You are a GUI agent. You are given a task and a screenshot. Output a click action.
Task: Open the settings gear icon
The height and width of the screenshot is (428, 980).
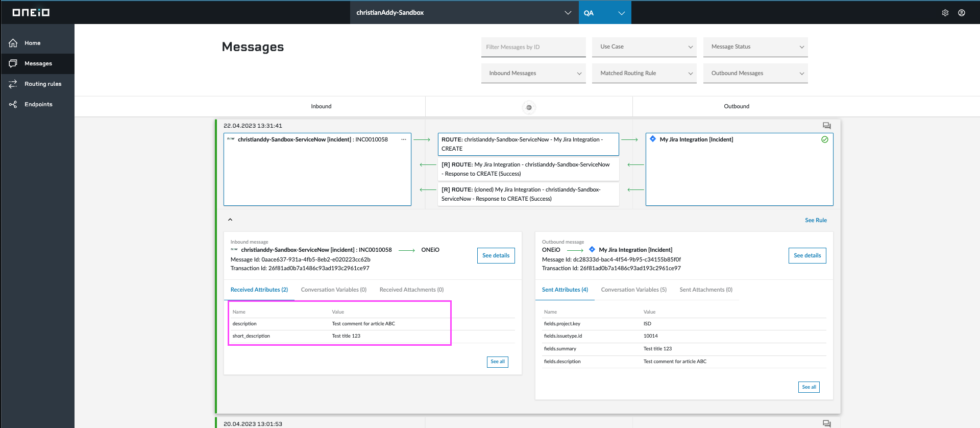click(x=945, y=13)
